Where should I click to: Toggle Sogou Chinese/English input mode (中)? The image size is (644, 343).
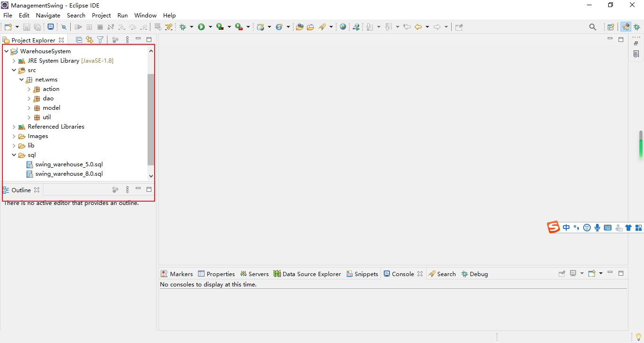click(566, 228)
